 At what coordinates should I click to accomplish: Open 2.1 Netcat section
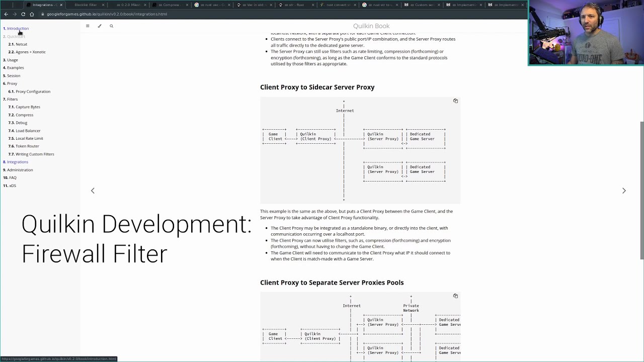pos(18,44)
